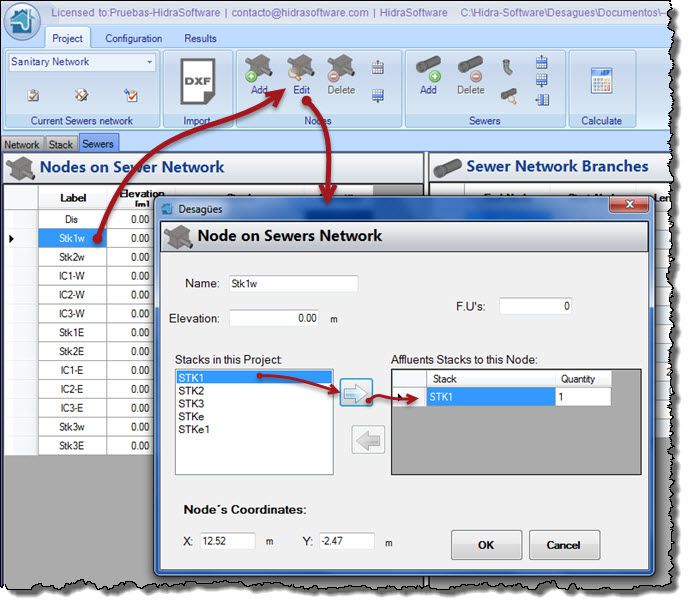Open the Results ribbon tab
690x605 pixels.
point(200,38)
